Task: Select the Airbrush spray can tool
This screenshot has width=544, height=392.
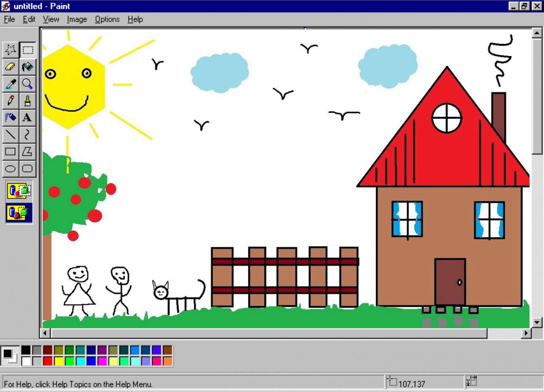Action: [11, 117]
